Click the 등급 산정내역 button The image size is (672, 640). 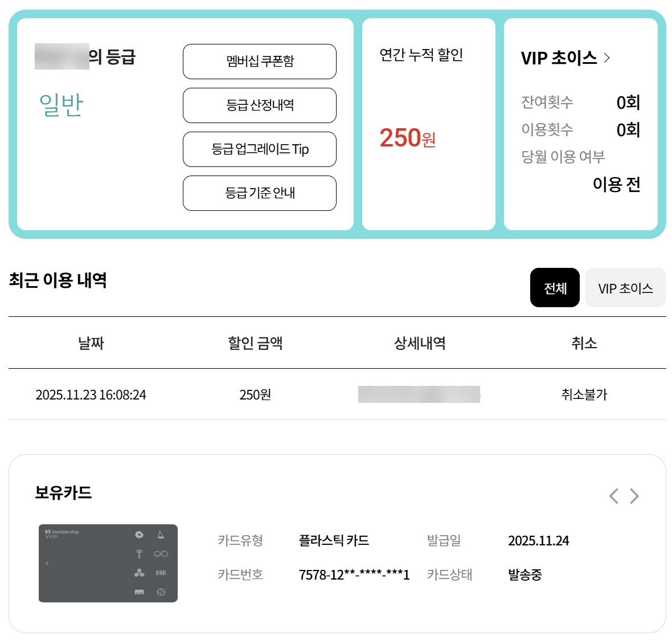[x=260, y=105]
